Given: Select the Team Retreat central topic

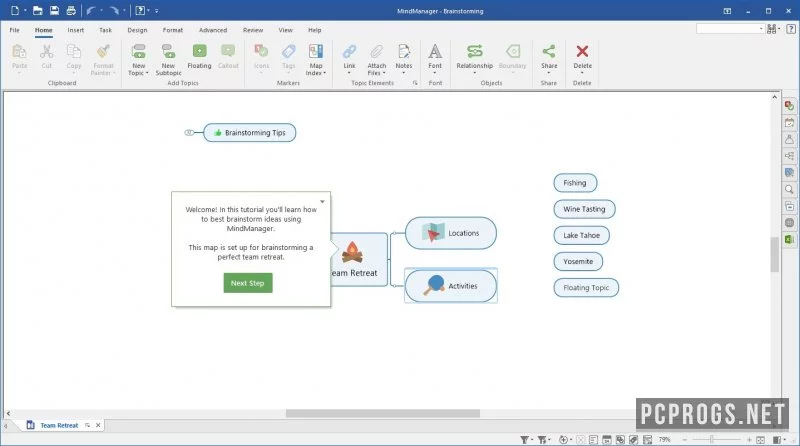Looking at the screenshot, I should tap(359, 260).
